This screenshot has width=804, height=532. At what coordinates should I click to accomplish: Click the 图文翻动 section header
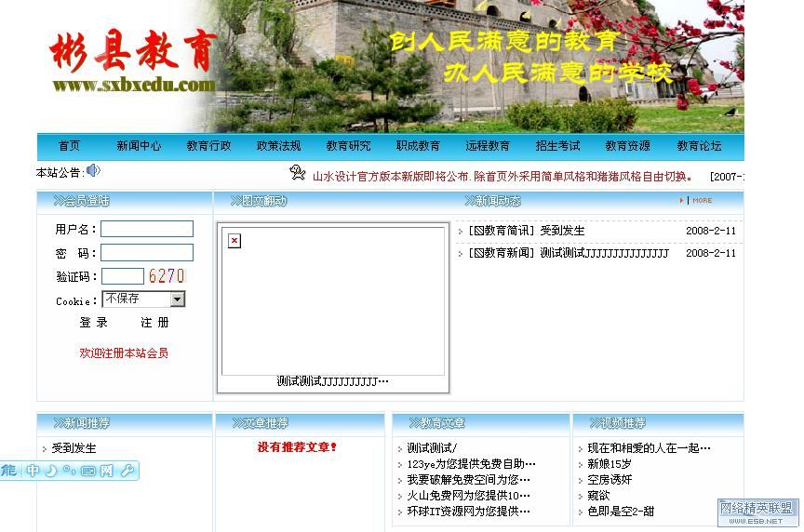coord(259,200)
